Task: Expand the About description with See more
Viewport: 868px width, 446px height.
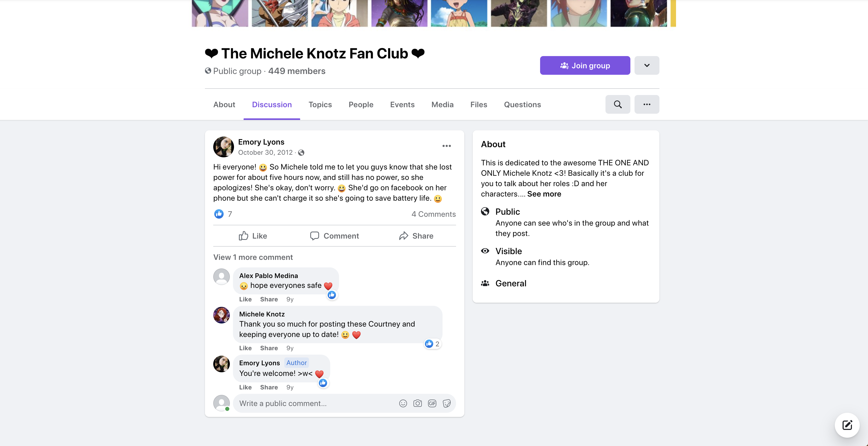Action: 544,194
